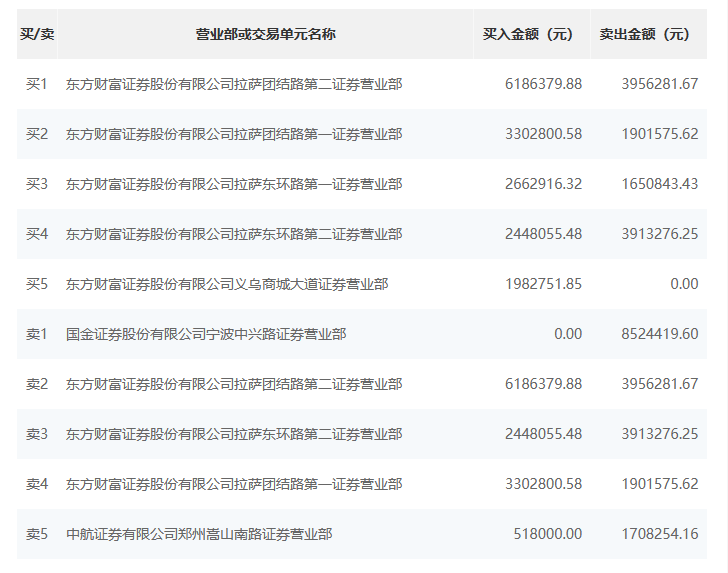Click the 卖出金额（元）column header

pyautogui.click(x=649, y=34)
